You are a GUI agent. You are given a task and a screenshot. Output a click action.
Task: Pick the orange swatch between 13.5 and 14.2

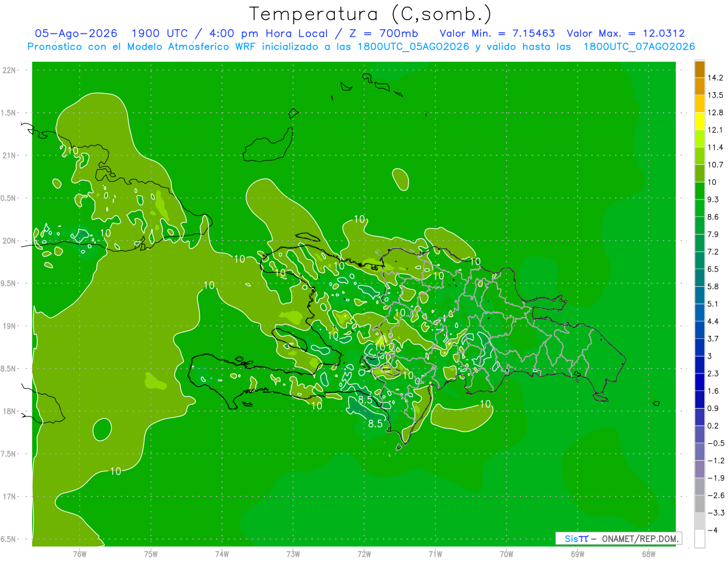tap(699, 87)
